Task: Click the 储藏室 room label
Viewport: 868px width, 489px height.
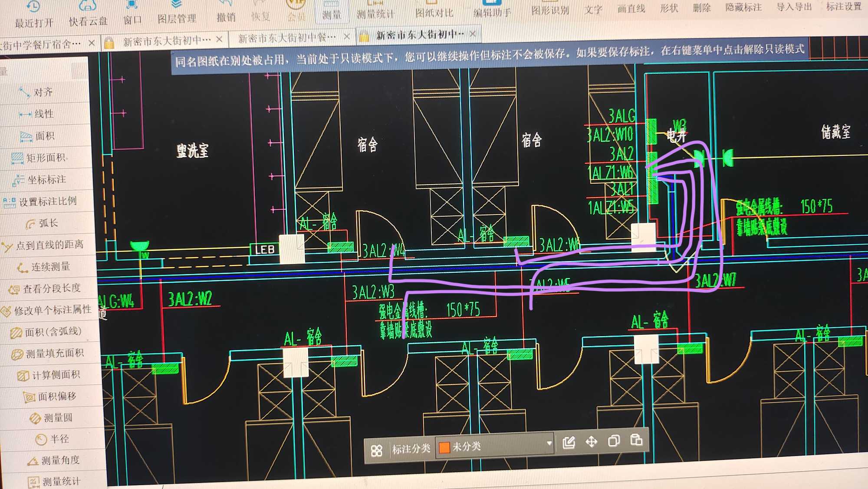Action: pos(835,132)
